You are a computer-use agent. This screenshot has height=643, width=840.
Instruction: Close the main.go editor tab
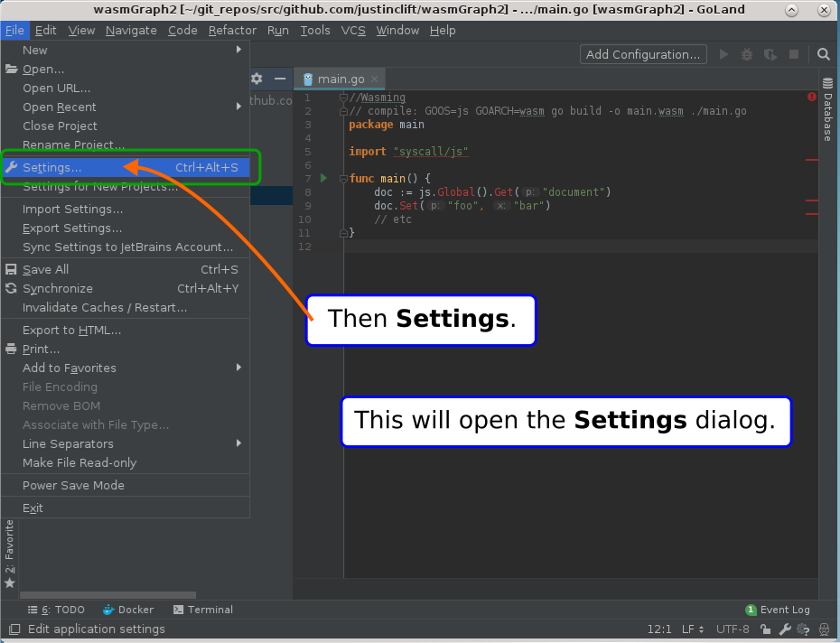click(x=375, y=79)
